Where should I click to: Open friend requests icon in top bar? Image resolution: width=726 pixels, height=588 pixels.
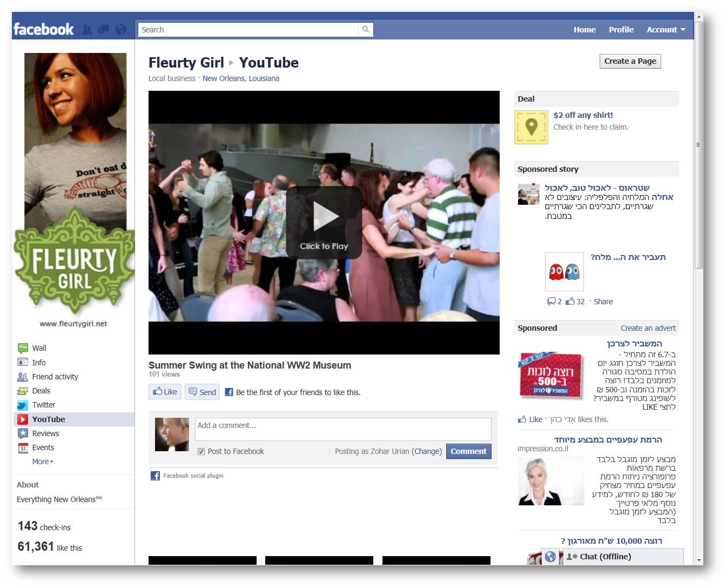click(86, 30)
